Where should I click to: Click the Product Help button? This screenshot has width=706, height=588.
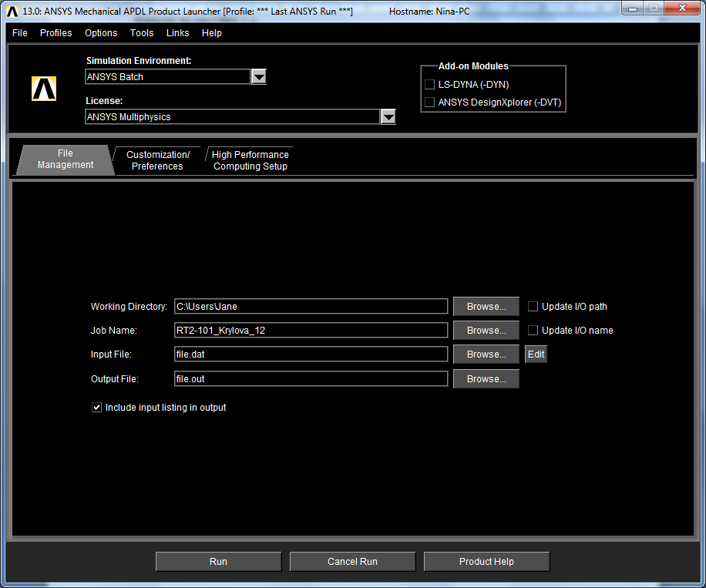point(486,562)
